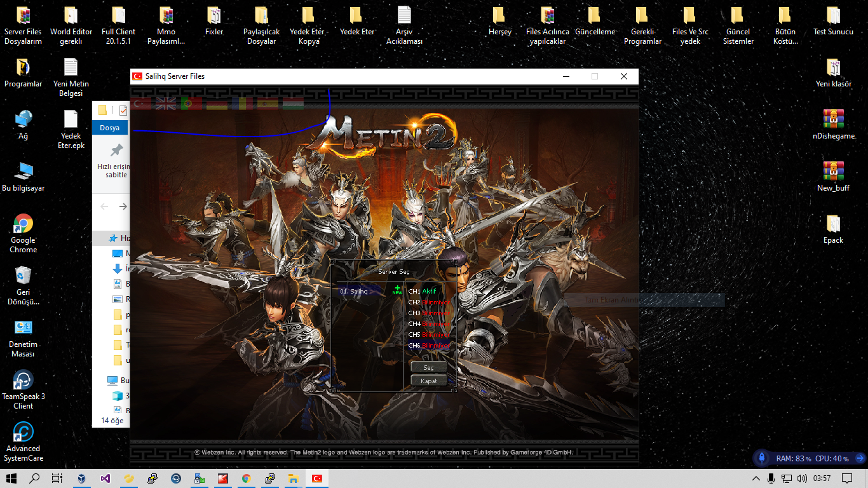Image resolution: width=868 pixels, height=488 pixels.
Task: Select the Spanish flag language icon
Action: pyautogui.click(x=268, y=104)
